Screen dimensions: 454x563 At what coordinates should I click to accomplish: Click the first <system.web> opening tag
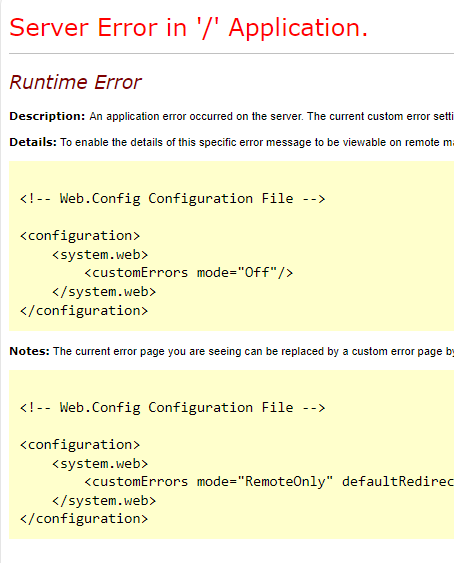tap(100, 255)
